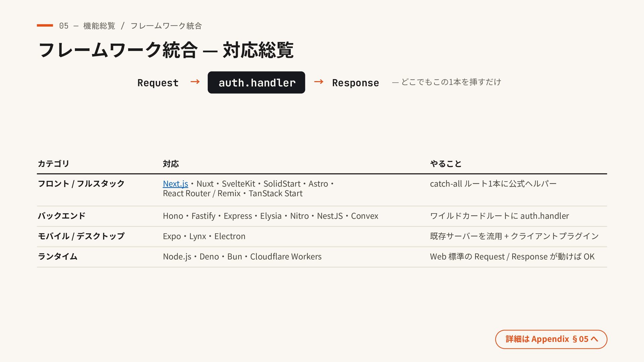Click the やること column header
The height and width of the screenshot is (362, 644).
(x=446, y=164)
